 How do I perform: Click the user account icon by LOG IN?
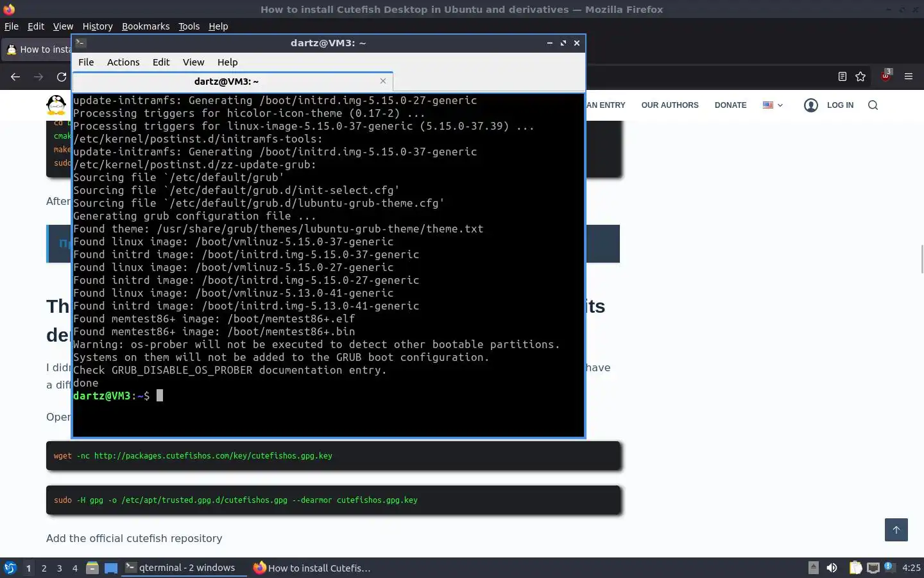pos(811,105)
